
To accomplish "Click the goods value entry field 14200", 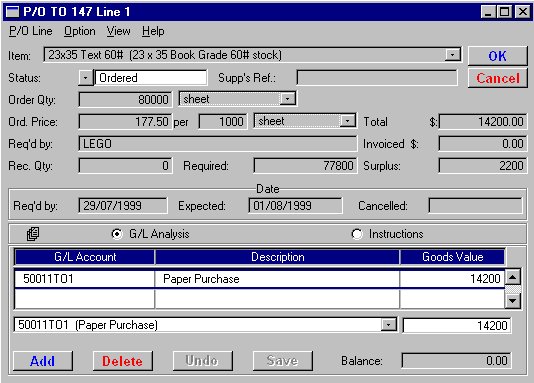I will [x=456, y=325].
